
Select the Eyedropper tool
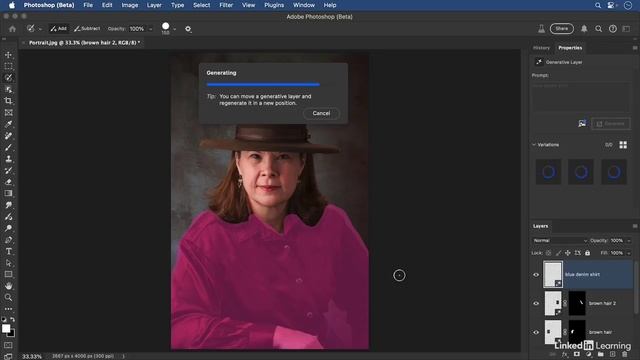(x=8, y=124)
